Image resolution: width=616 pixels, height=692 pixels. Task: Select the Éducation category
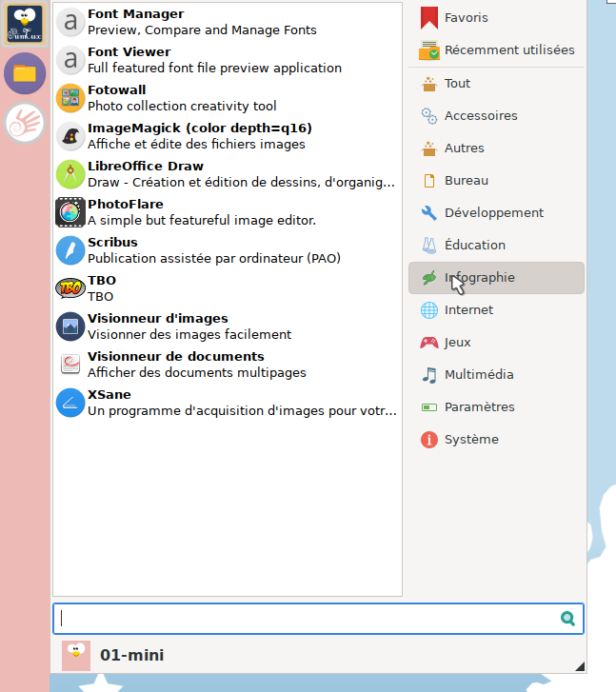496,246
